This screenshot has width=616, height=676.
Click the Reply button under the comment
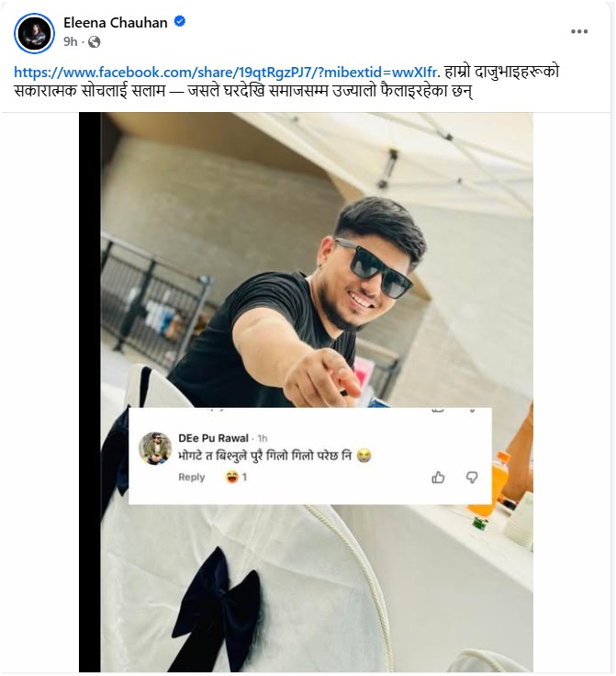[x=192, y=478]
